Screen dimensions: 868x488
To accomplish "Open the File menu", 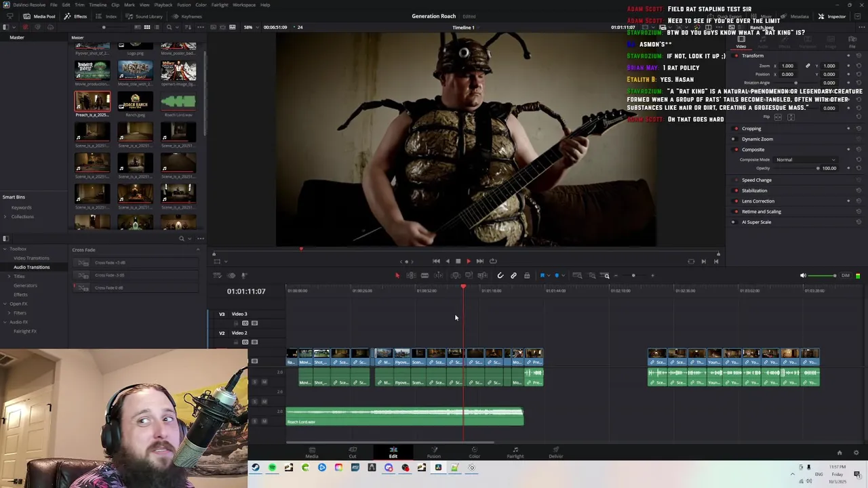I will pyautogui.click(x=54, y=5).
